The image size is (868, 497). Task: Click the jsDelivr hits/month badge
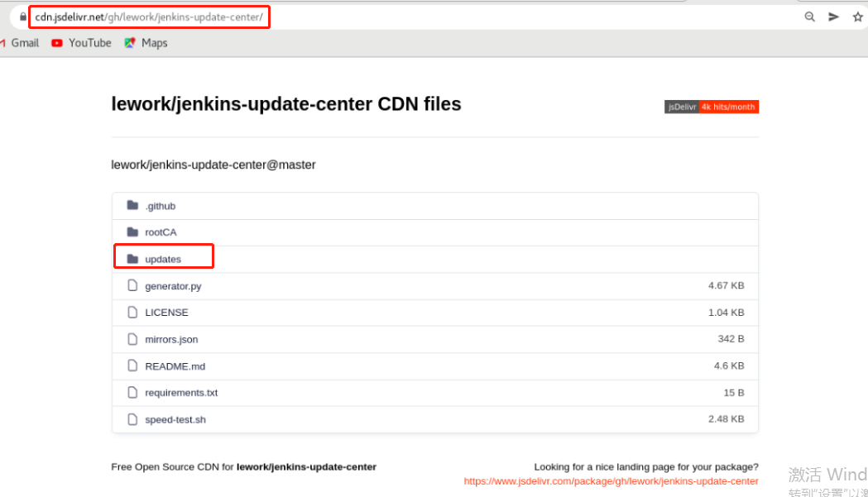coord(712,107)
